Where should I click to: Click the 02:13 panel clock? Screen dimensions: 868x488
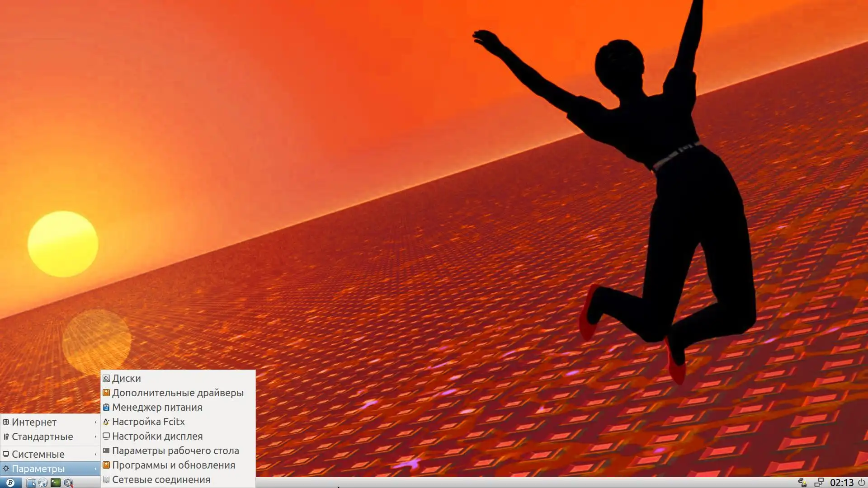click(x=841, y=483)
